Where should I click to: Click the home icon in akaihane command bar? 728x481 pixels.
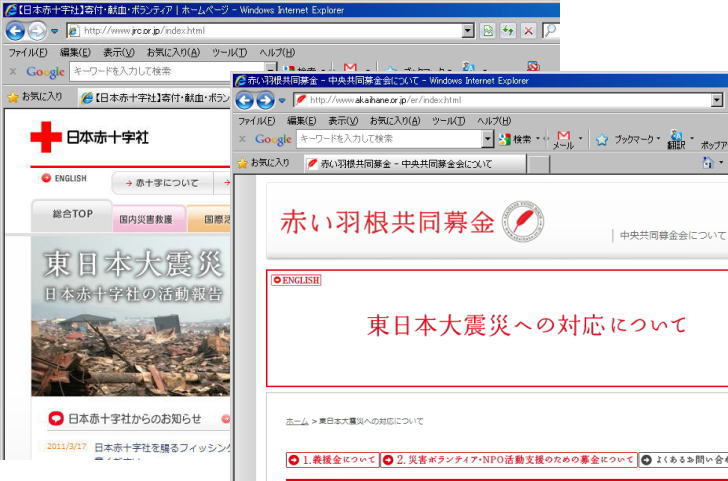[709, 162]
